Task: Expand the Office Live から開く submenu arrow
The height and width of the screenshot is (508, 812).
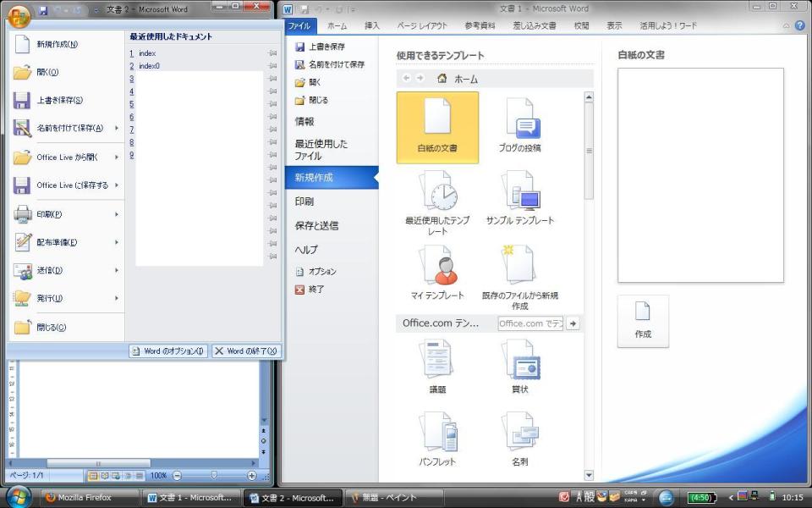Action: pos(117,157)
